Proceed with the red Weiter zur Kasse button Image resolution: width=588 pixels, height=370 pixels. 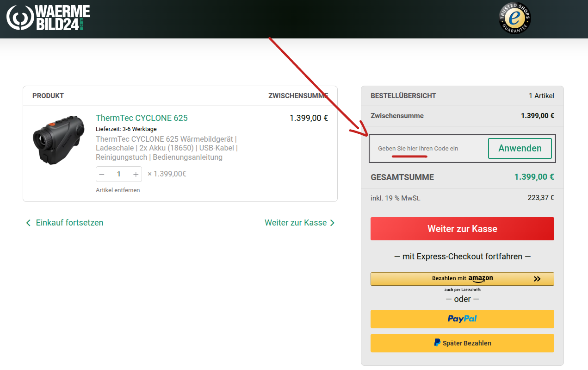[462, 229]
